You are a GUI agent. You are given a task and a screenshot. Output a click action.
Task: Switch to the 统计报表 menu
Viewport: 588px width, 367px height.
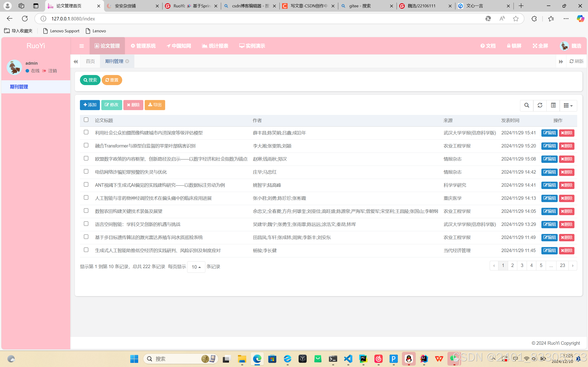pos(215,46)
